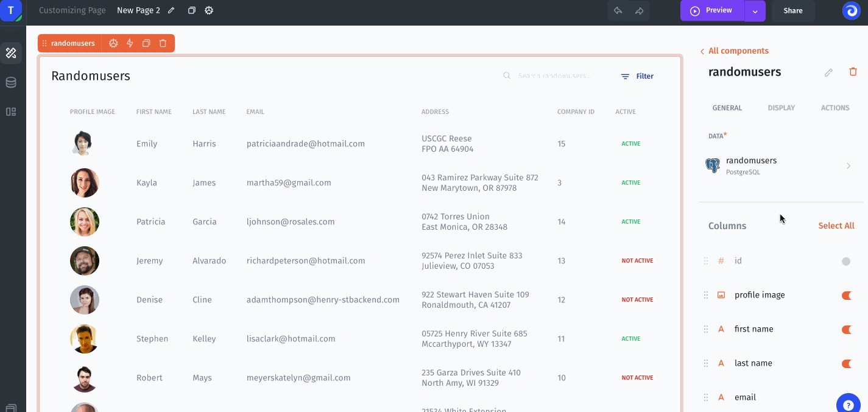This screenshot has height=412, width=868.
Task: Open the table Filter button
Action: coord(637,76)
